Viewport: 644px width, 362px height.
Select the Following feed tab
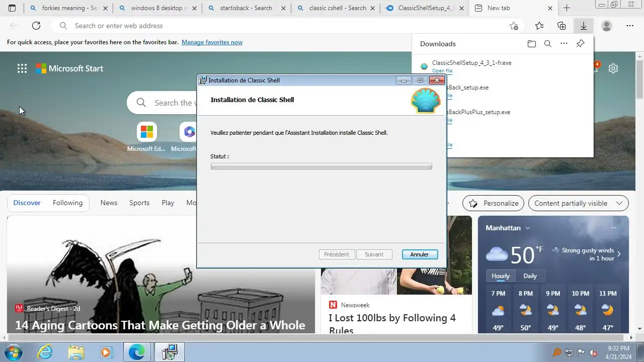[x=67, y=203]
